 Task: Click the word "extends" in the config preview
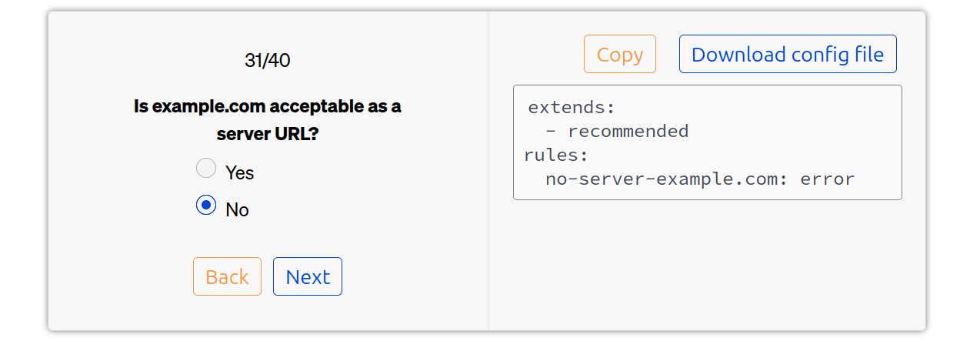pos(566,107)
